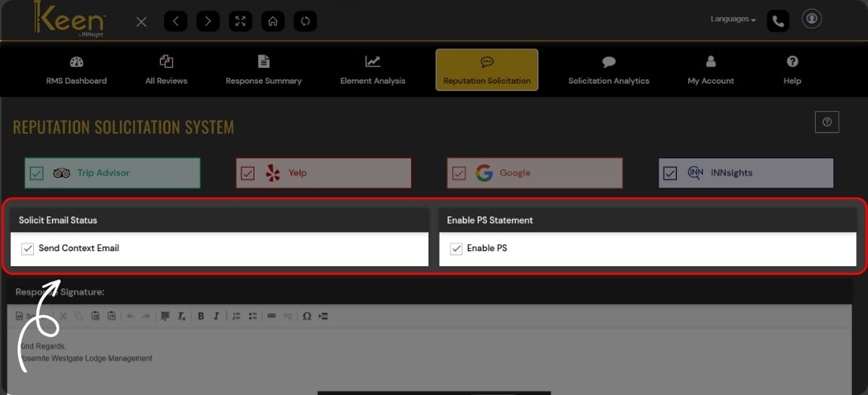Click the 'Send Context Email' label
The height and width of the screenshot is (395, 868).
point(79,248)
